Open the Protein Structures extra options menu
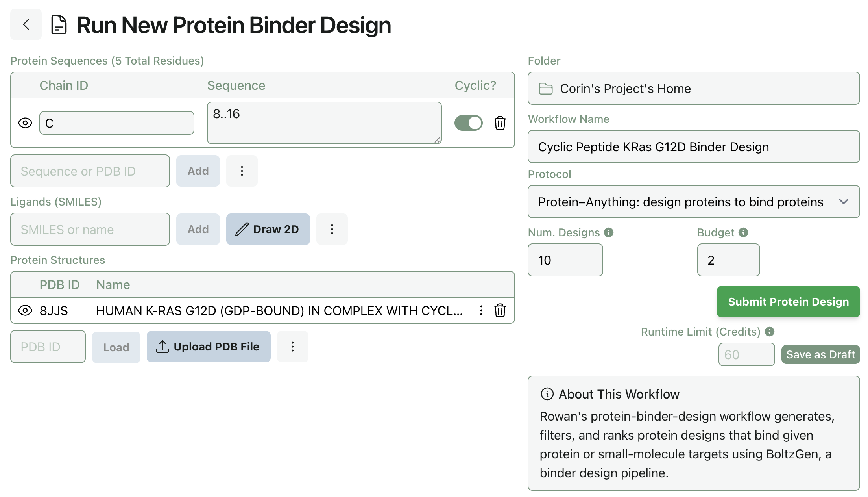This screenshot has width=868, height=497. coord(292,347)
